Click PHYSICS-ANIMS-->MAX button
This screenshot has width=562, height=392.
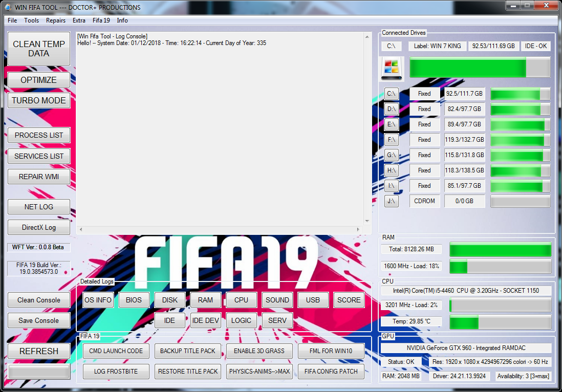pos(259,371)
